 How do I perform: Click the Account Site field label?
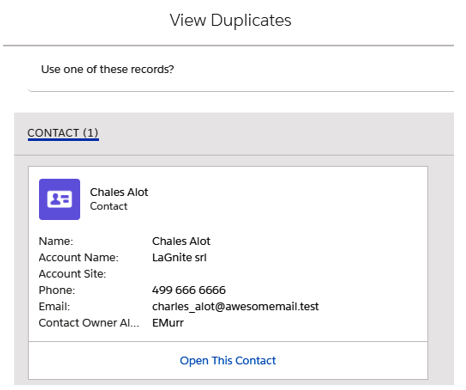click(x=72, y=274)
